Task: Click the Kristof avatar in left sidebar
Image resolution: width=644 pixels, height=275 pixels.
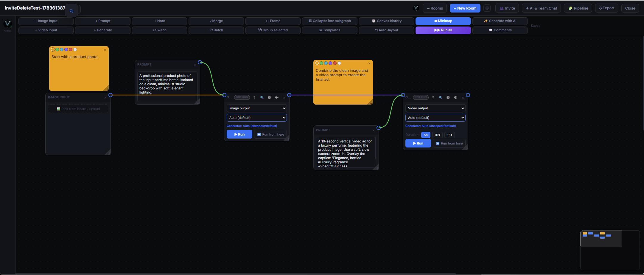Action: coord(7,24)
